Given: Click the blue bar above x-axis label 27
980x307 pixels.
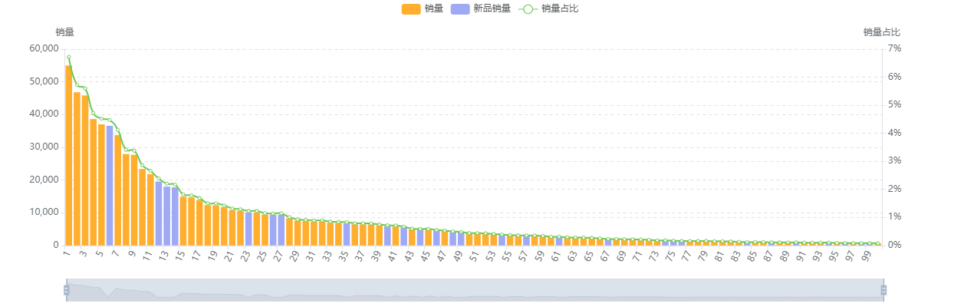Looking at the screenshot, I should point(281,229).
